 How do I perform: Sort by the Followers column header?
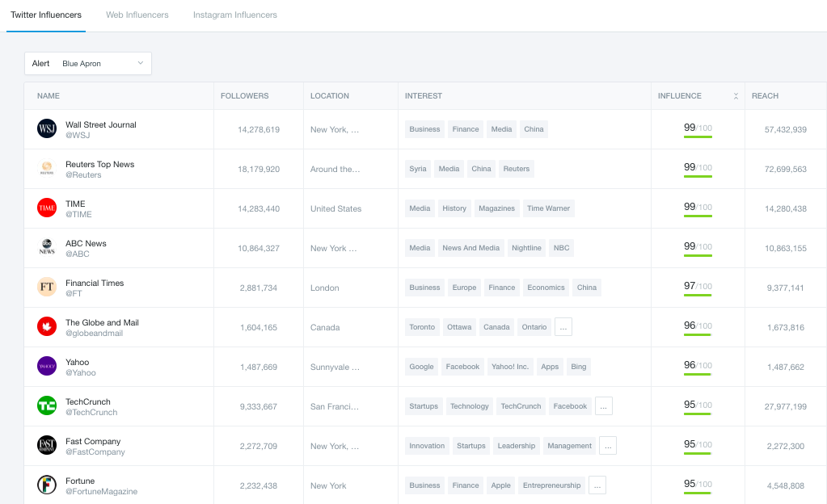point(244,96)
